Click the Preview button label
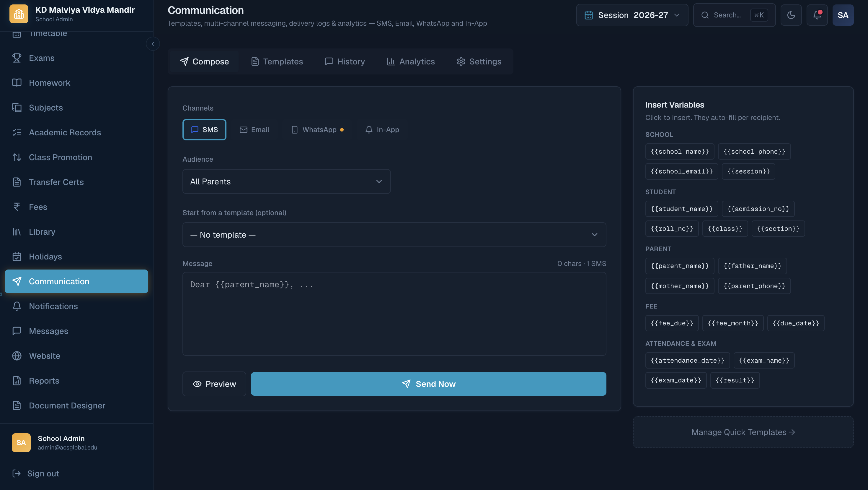The image size is (868, 490). [221, 384]
